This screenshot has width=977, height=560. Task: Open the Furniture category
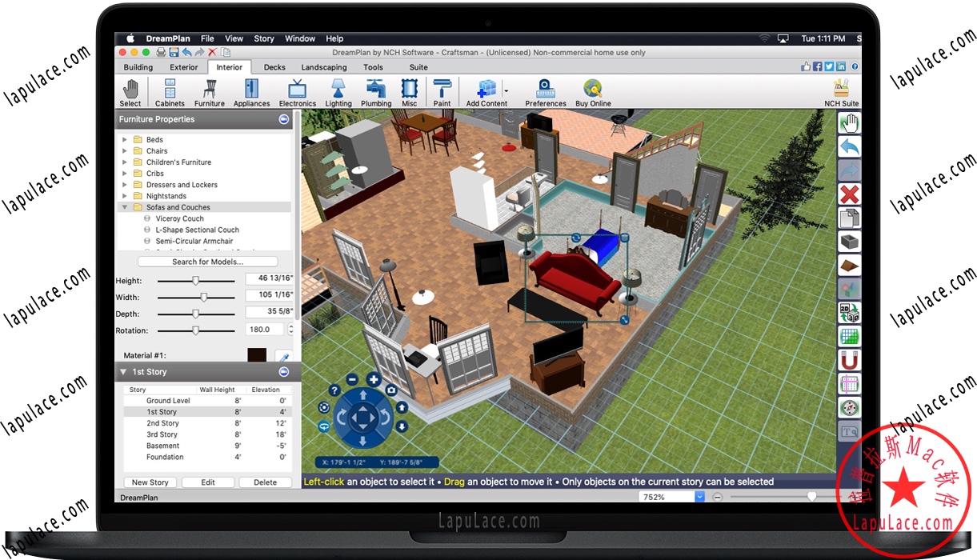pos(210,93)
